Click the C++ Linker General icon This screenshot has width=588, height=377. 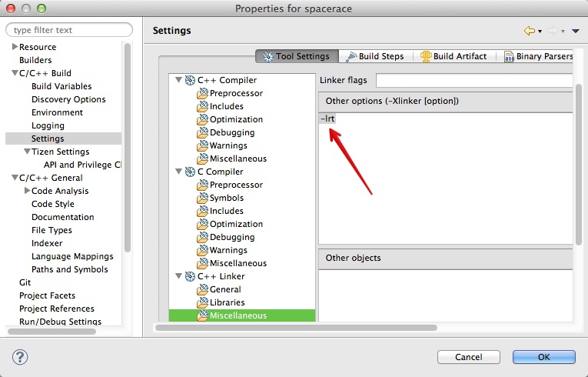pos(202,289)
